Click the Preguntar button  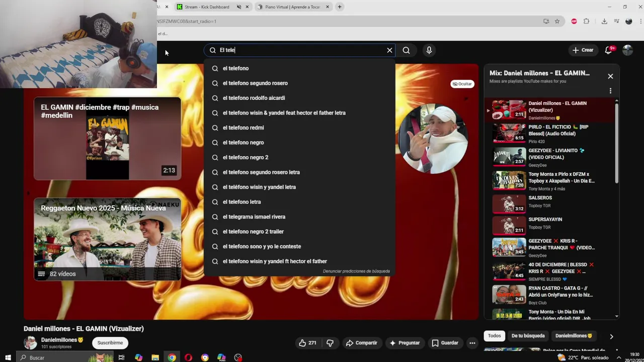405,343
